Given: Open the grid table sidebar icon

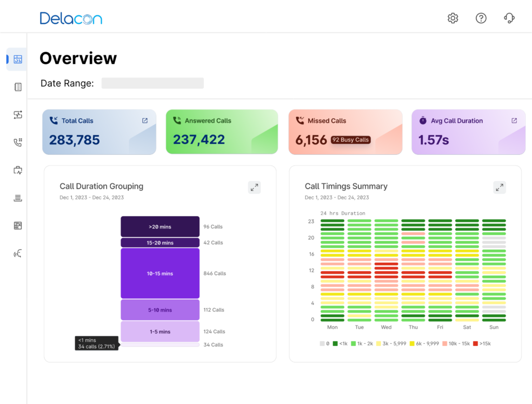Looking at the screenshot, I should pos(18,225).
